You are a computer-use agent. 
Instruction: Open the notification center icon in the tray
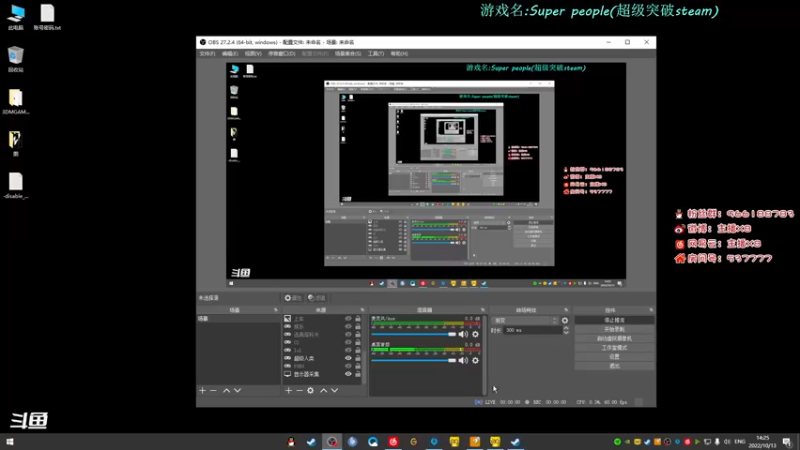(787, 442)
